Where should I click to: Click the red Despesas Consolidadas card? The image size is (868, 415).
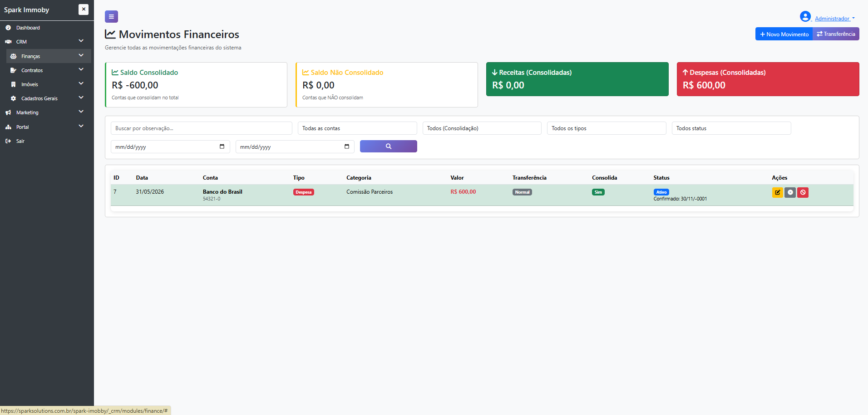click(768, 79)
